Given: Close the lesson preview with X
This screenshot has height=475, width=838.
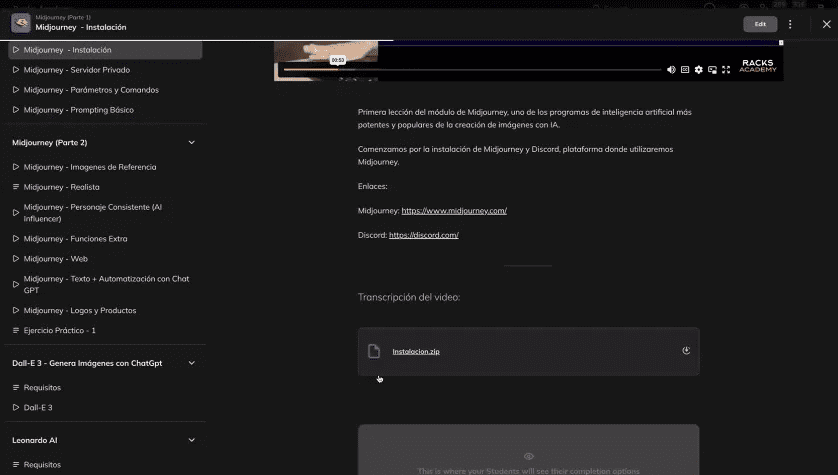Looking at the screenshot, I should [815, 24].
